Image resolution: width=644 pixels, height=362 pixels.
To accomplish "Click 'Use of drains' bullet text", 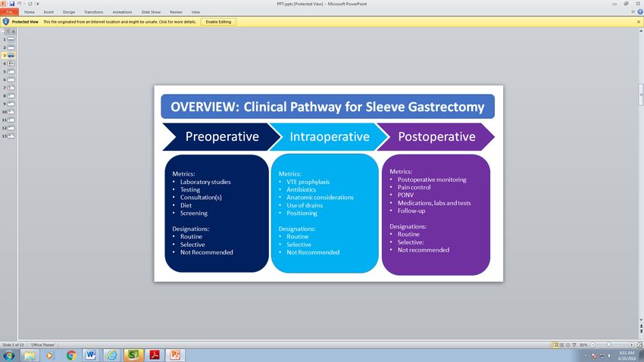I will tap(305, 205).
